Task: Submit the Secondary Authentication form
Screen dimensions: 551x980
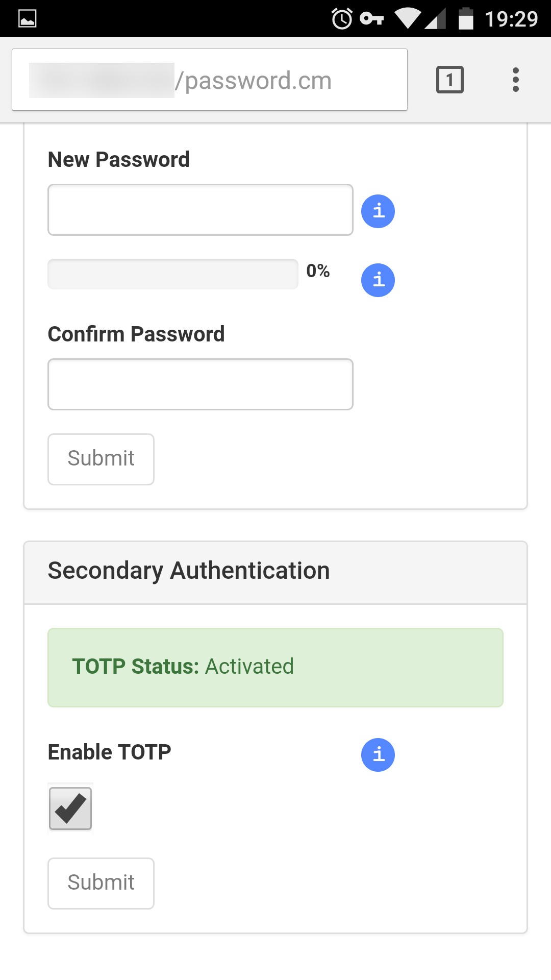Action: [101, 883]
